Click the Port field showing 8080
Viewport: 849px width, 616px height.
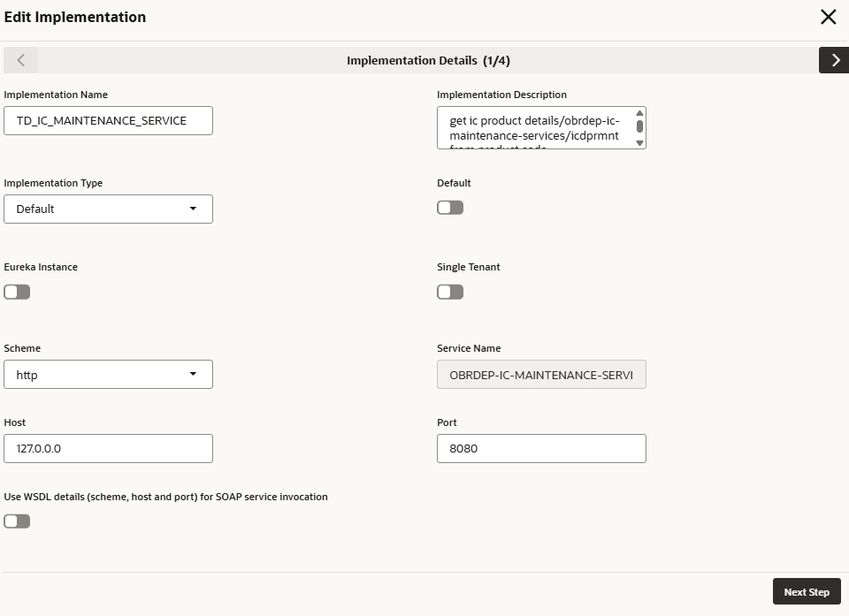(541, 449)
